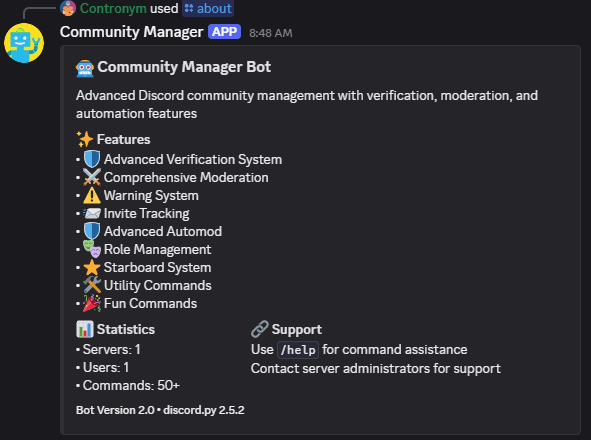591x440 pixels.
Task: Click the /help inline code
Action: point(298,350)
